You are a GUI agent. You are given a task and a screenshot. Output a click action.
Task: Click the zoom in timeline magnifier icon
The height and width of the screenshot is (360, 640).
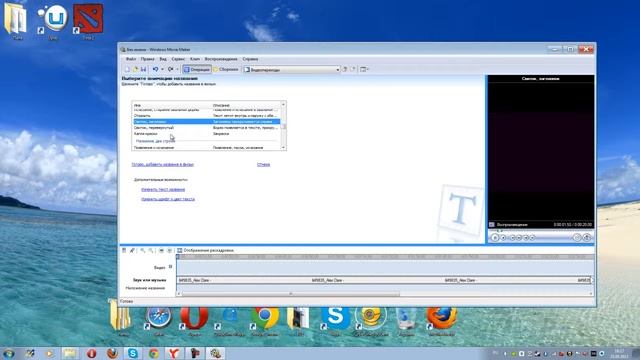click(x=142, y=250)
